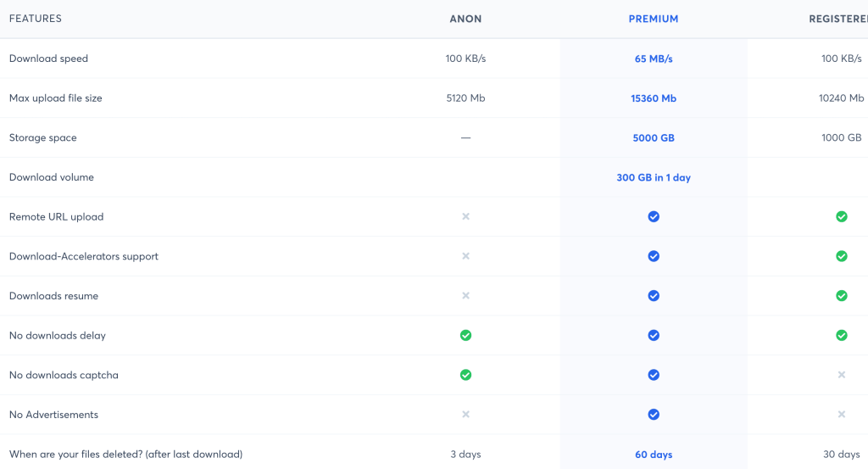Click the 5000 GB storage value

point(654,138)
